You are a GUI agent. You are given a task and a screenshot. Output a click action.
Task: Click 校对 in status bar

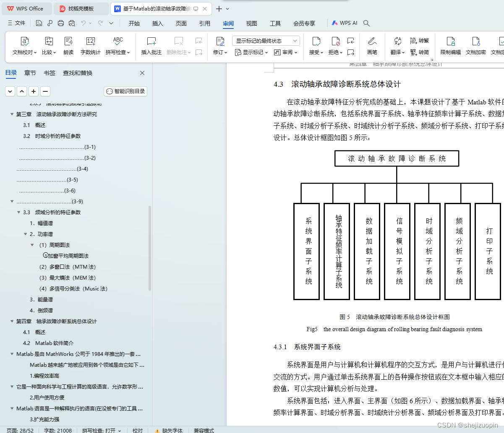click(x=138, y=430)
